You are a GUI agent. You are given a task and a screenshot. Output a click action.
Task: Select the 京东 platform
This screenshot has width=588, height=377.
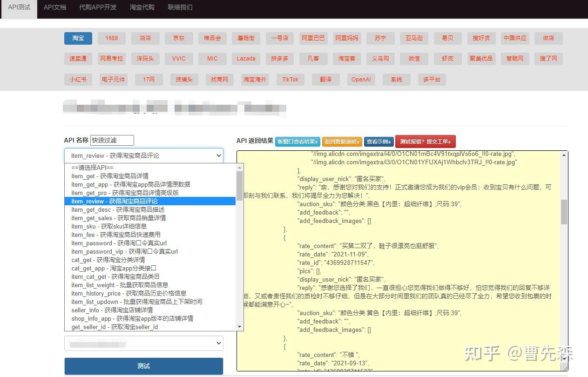pyautogui.click(x=179, y=38)
